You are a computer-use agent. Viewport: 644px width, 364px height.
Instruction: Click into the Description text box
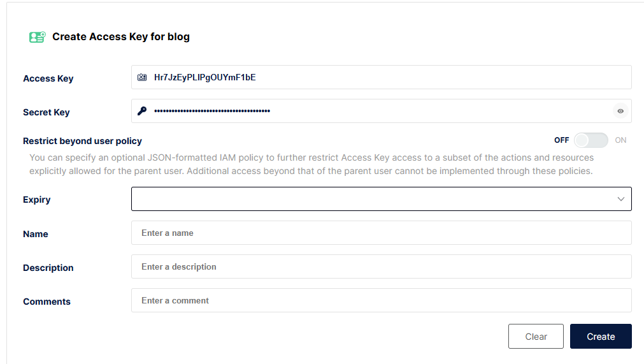381,267
